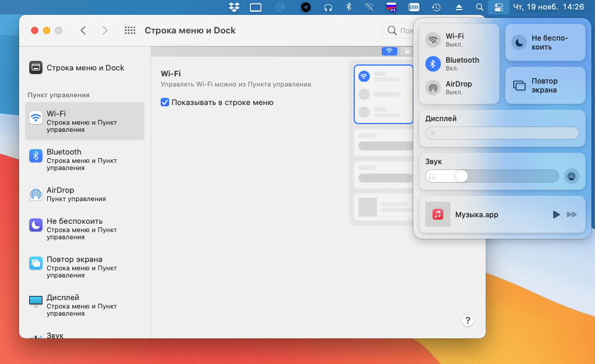Click 'Пункт управления' section header text
This screenshot has width=595, height=364.
(x=59, y=95)
